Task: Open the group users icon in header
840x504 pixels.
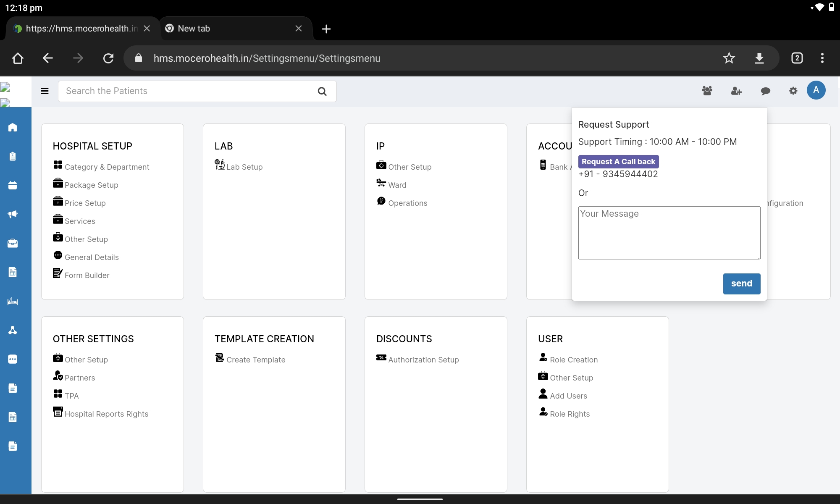Action: click(707, 91)
